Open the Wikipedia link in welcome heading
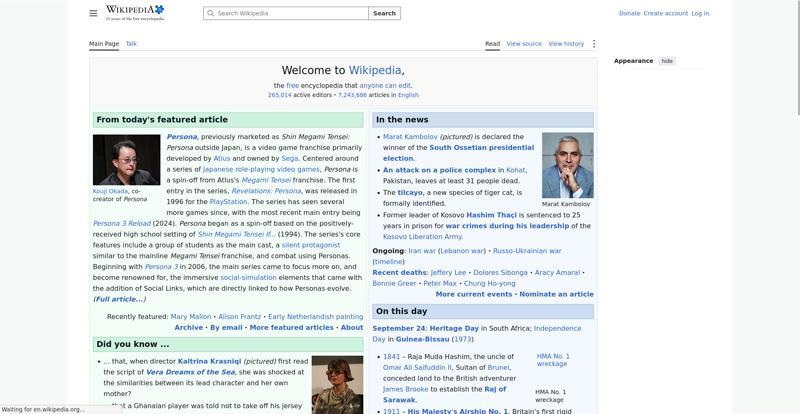 point(375,70)
